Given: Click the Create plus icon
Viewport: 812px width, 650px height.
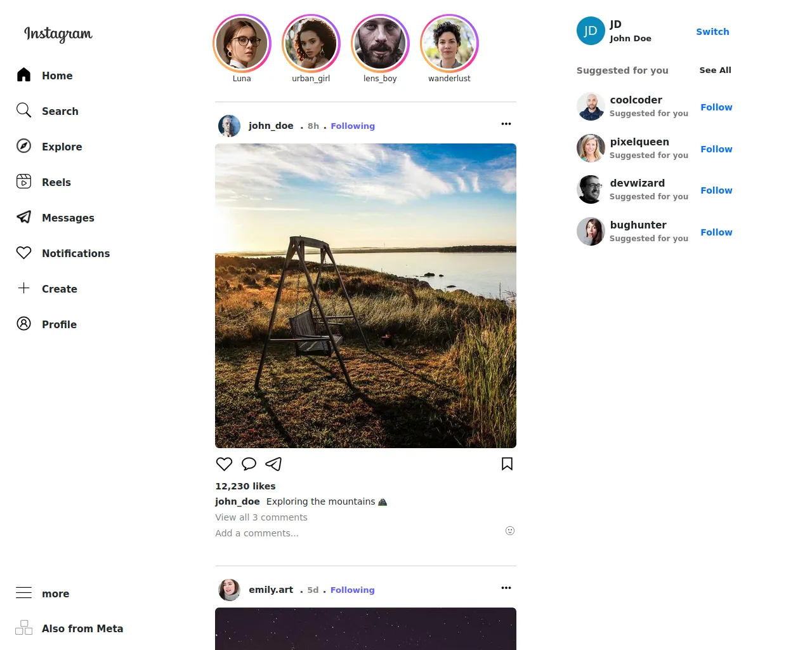Looking at the screenshot, I should pos(23,288).
